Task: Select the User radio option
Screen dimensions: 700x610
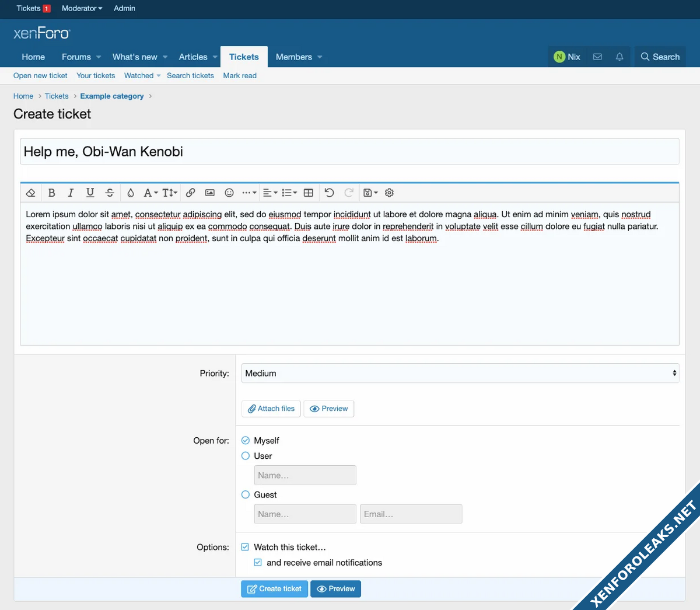Action: coord(246,456)
